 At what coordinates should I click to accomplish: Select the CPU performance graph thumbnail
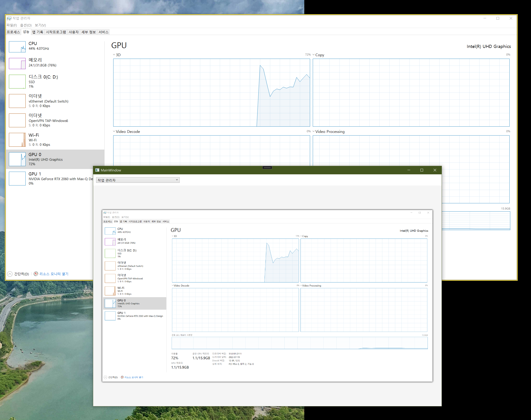click(17, 47)
